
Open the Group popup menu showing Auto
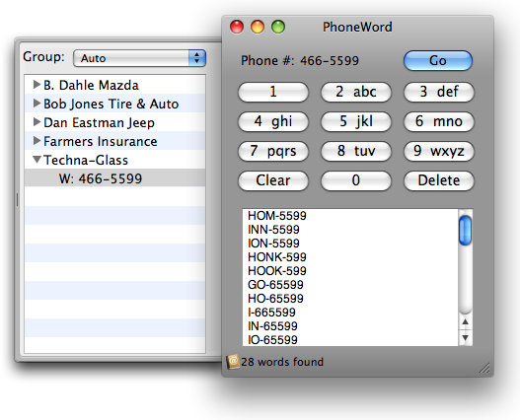[139, 58]
